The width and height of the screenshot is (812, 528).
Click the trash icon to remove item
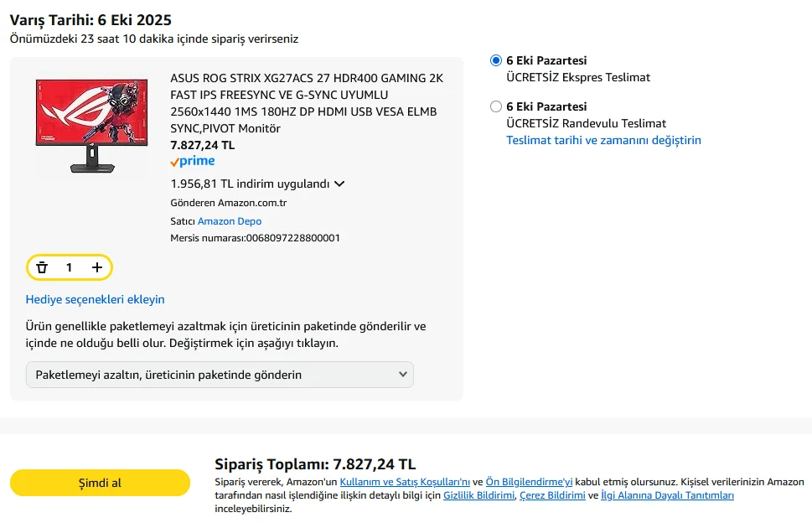point(42,267)
